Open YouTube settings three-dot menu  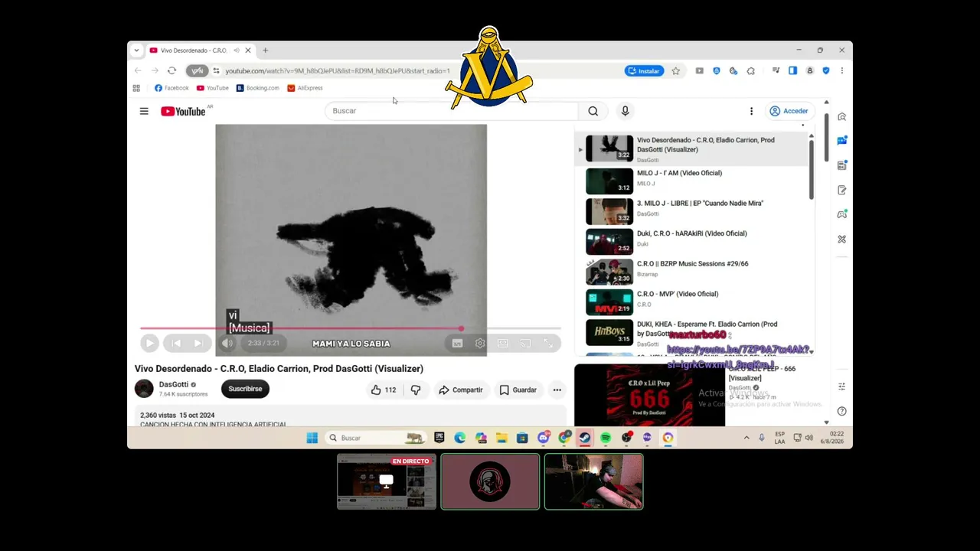pos(751,111)
